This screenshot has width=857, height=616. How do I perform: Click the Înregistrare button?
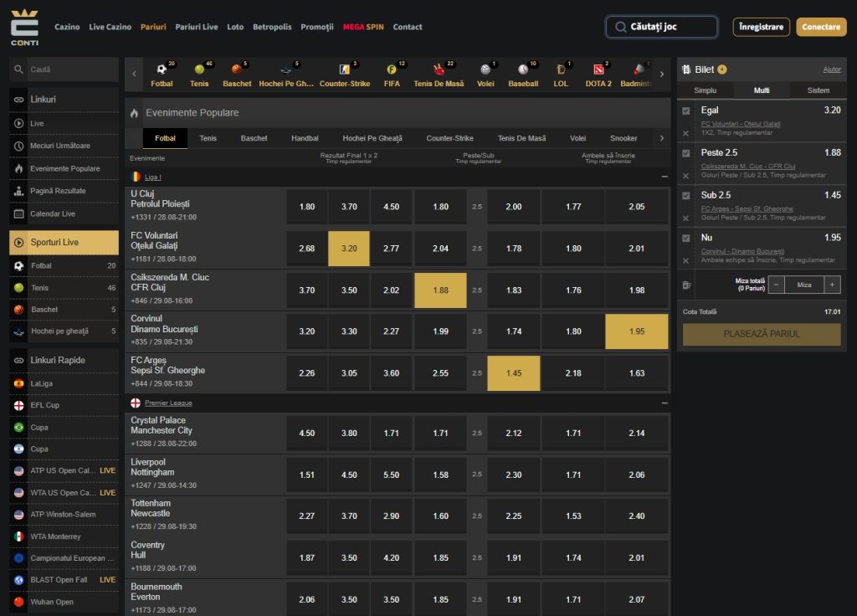click(x=761, y=27)
